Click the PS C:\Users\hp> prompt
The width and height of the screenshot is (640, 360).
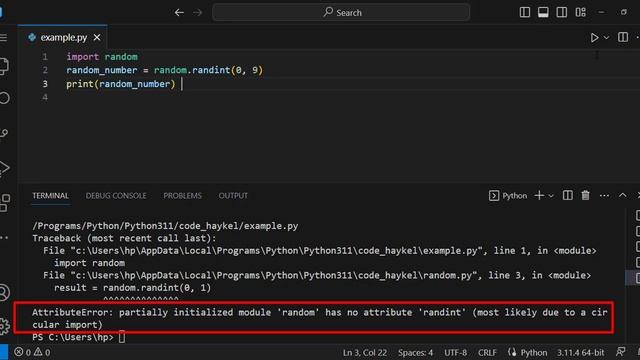pos(73,337)
